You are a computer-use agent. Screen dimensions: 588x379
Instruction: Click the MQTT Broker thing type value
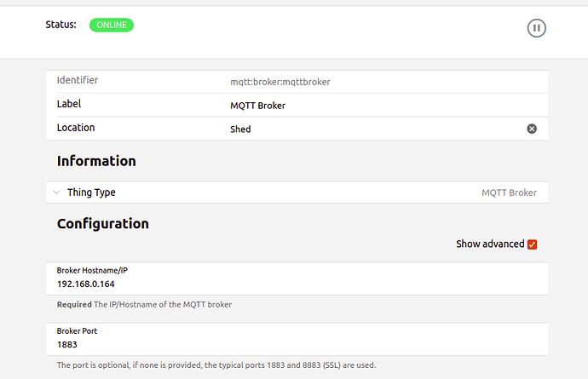click(x=509, y=192)
